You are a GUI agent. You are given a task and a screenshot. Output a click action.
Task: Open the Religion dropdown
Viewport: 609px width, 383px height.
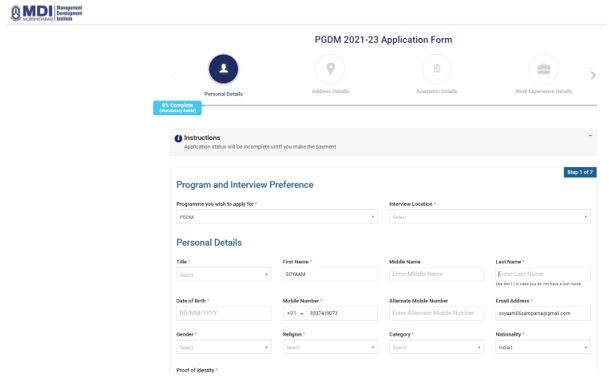click(330, 347)
